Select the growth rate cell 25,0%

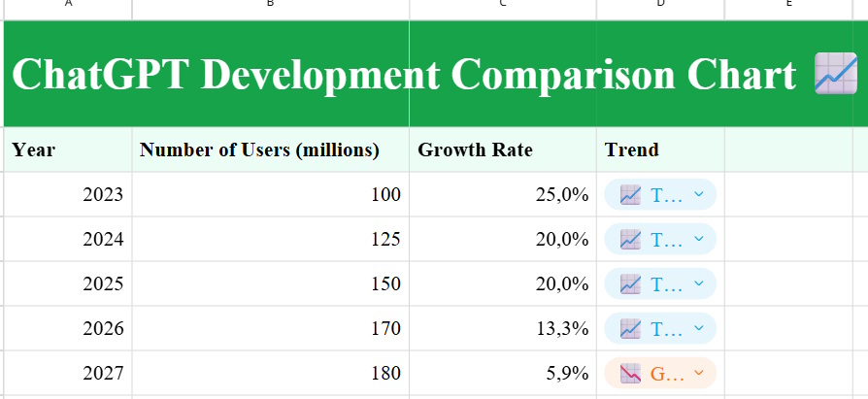tap(503, 194)
